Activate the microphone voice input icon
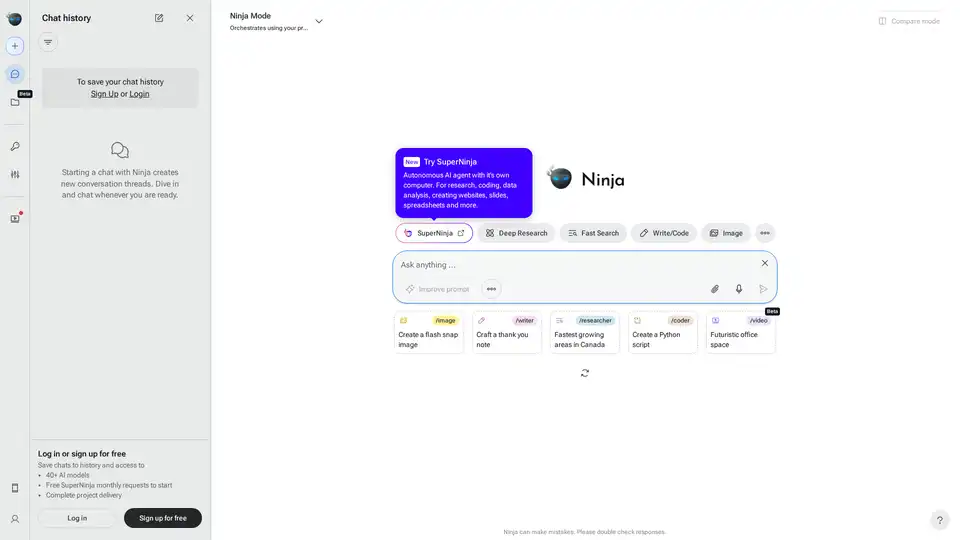This screenshot has height=540, width=960. (739, 289)
